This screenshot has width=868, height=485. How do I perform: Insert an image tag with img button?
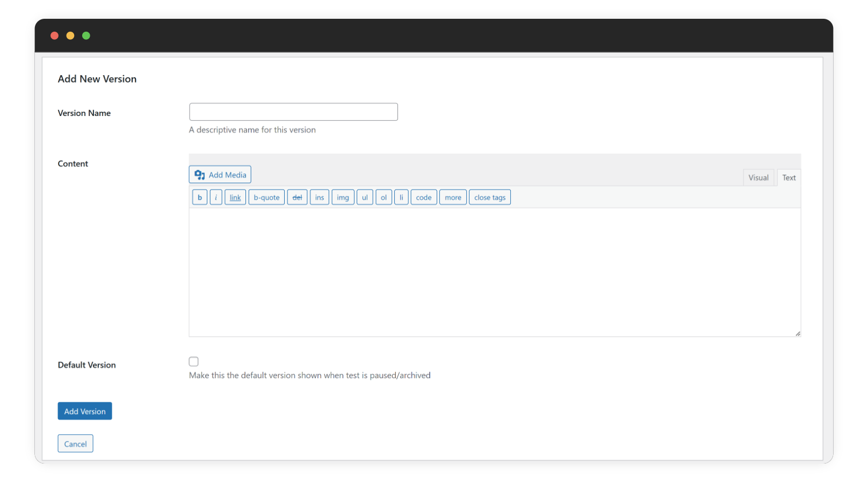[343, 197]
